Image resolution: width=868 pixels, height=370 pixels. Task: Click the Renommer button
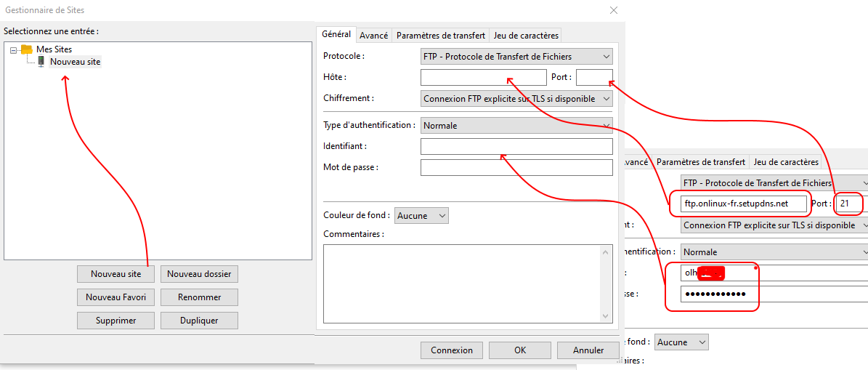[x=199, y=297]
